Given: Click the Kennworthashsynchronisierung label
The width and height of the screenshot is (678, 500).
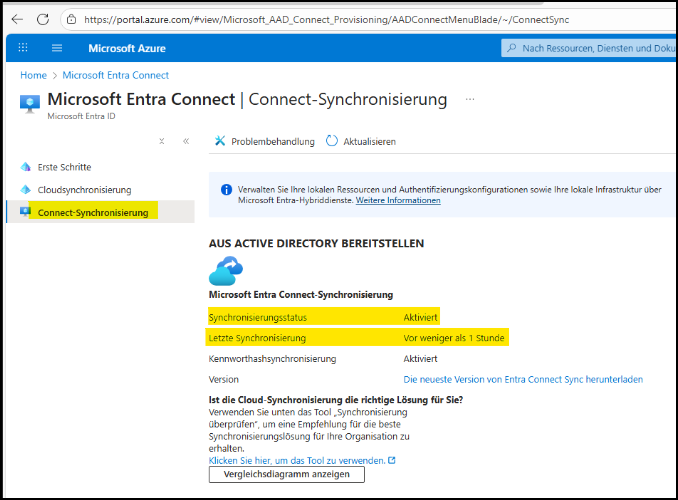Looking at the screenshot, I should (x=272, y=359).
